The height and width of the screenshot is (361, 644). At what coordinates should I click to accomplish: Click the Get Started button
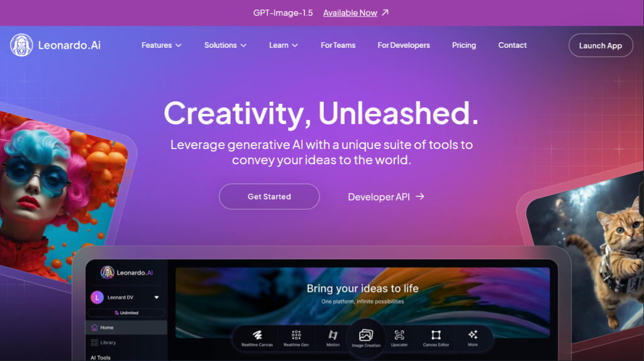coord(269,196)
